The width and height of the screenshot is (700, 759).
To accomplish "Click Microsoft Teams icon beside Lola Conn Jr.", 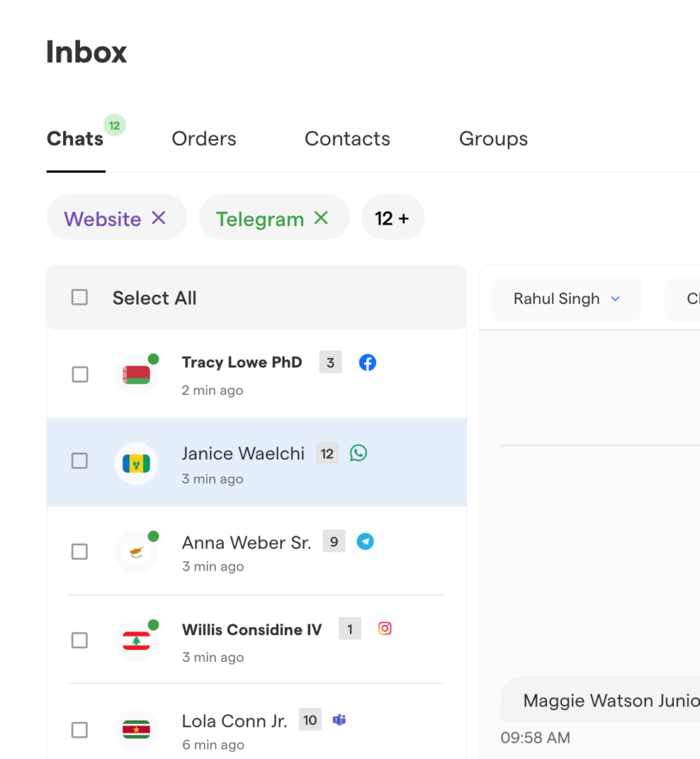I will [x=340, y=720].
